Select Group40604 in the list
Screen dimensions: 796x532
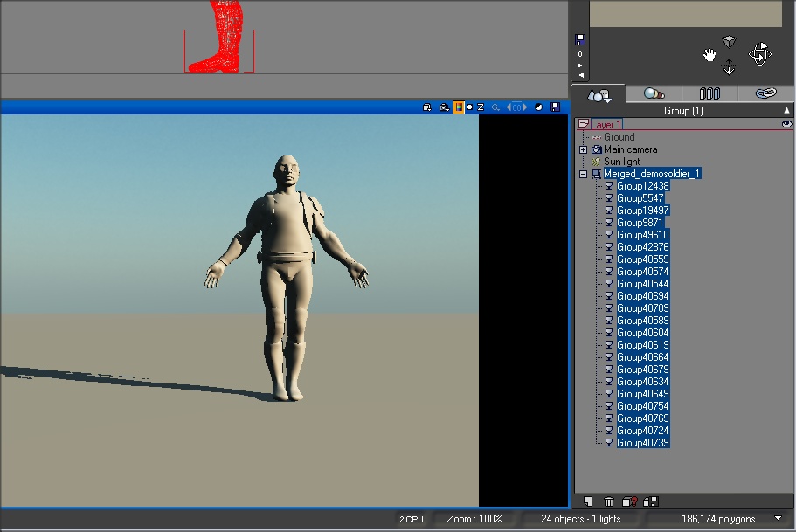click(643, 333)
